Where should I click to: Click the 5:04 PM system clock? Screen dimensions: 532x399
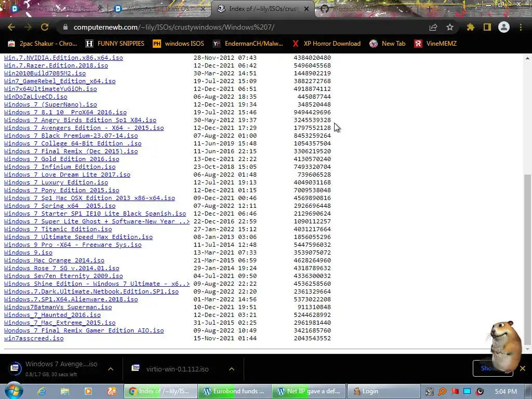tap(506, 392)
